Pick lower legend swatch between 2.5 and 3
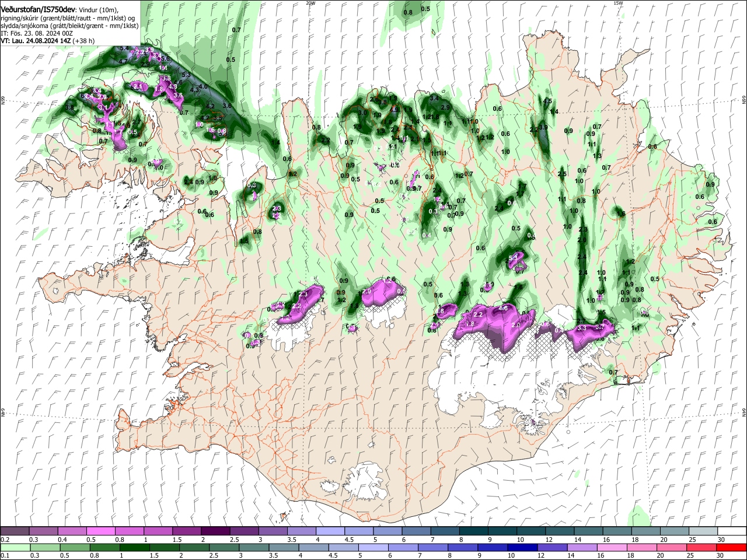Screen dimensions: 747x560 coord(224,547)
